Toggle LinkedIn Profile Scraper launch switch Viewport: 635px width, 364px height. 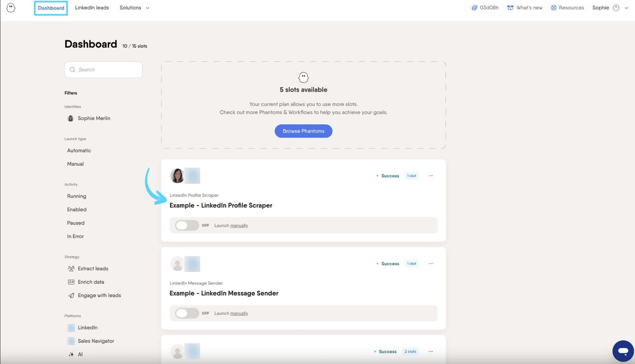click(x=187, y=225)
